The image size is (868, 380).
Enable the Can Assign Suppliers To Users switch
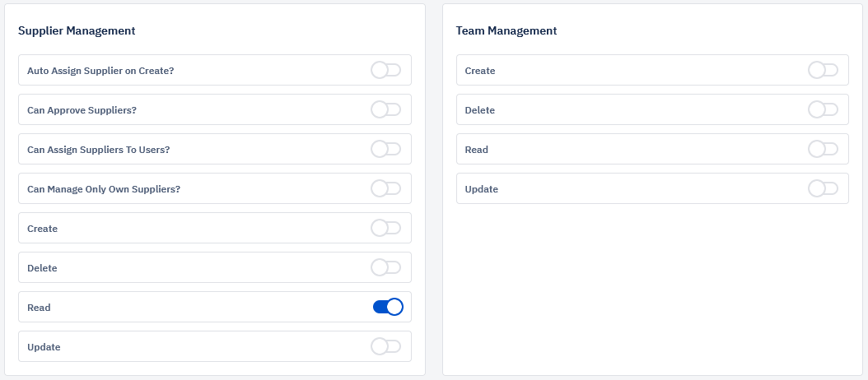(x=386, y=149)
